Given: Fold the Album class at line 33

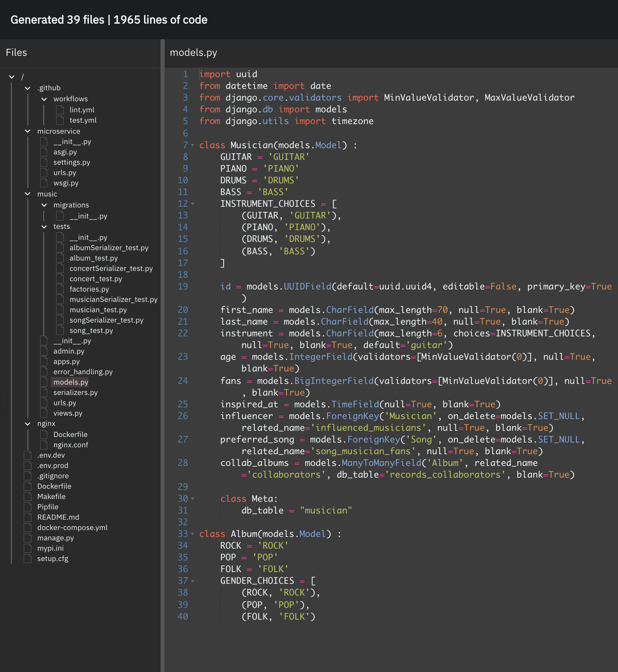Looking at the screenshot, I should coord(193,534).
